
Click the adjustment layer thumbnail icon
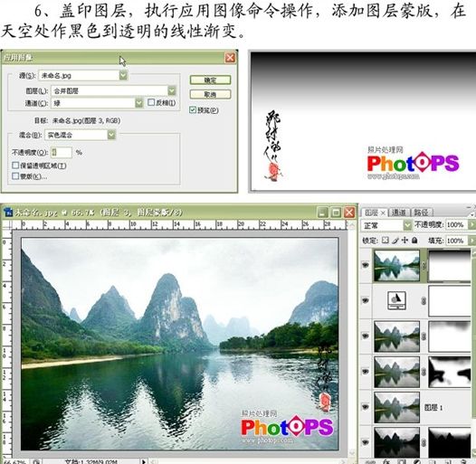coord(396,300)
